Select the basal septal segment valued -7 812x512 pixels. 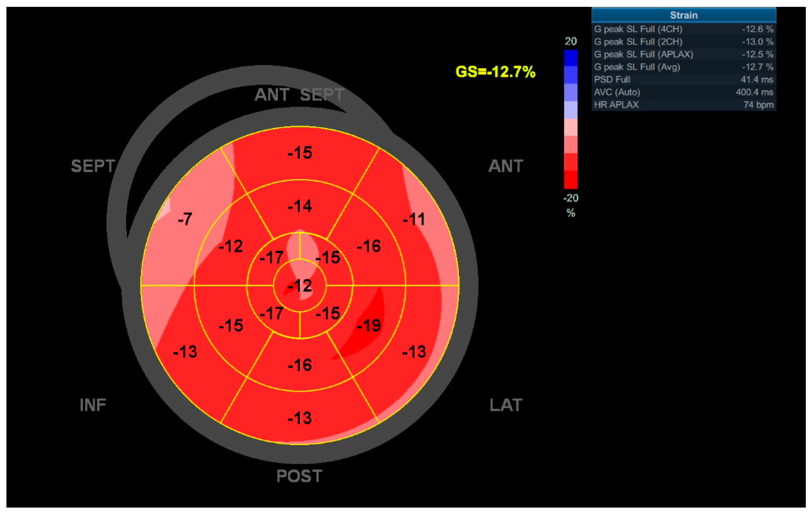185,219
